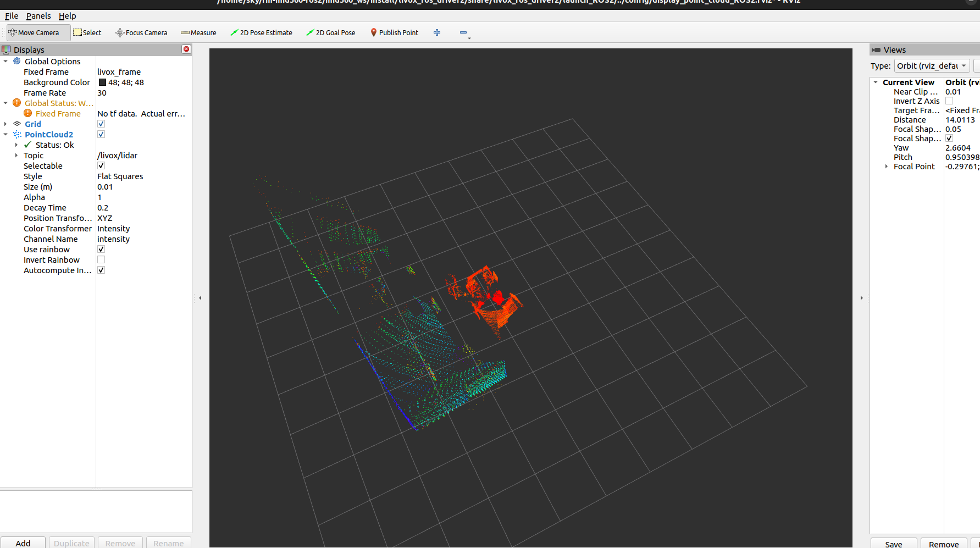The height and width of the screenshot is (548, 980).
Task: Collapse the Current View node
Action: click(x=876, y=82)
